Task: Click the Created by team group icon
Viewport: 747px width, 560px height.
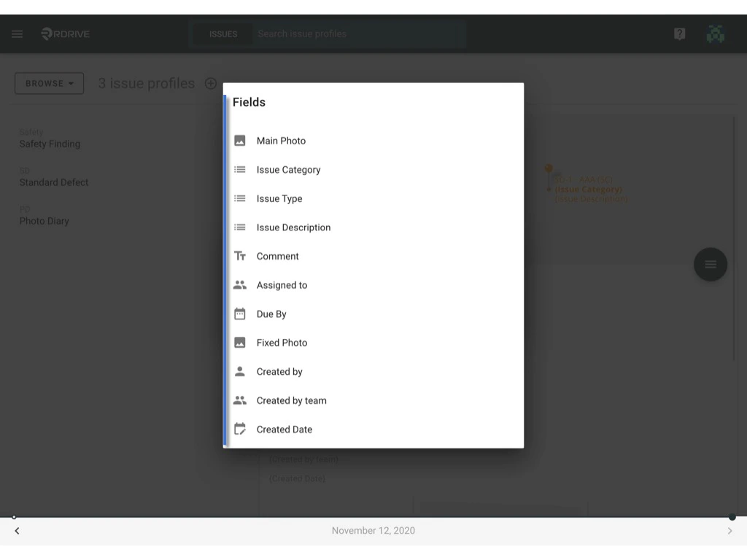Action: tap(239, 400)
